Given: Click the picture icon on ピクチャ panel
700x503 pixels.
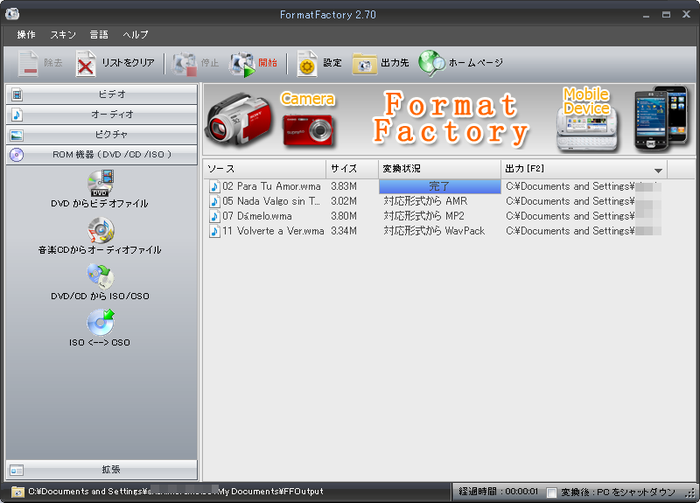Looking at the screenshot, I should point(17,135).
